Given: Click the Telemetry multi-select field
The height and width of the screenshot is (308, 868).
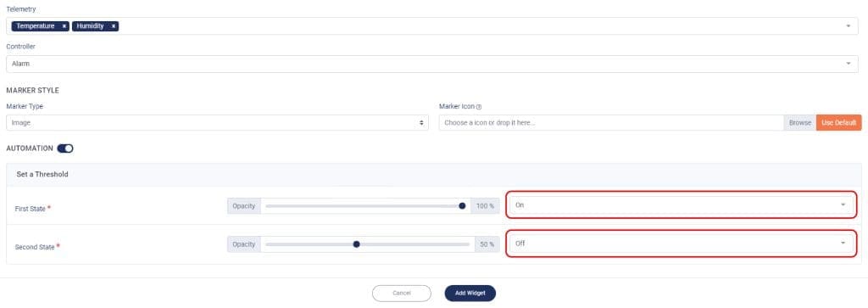Looking at the screenshot, I should (x=431, y=26).
